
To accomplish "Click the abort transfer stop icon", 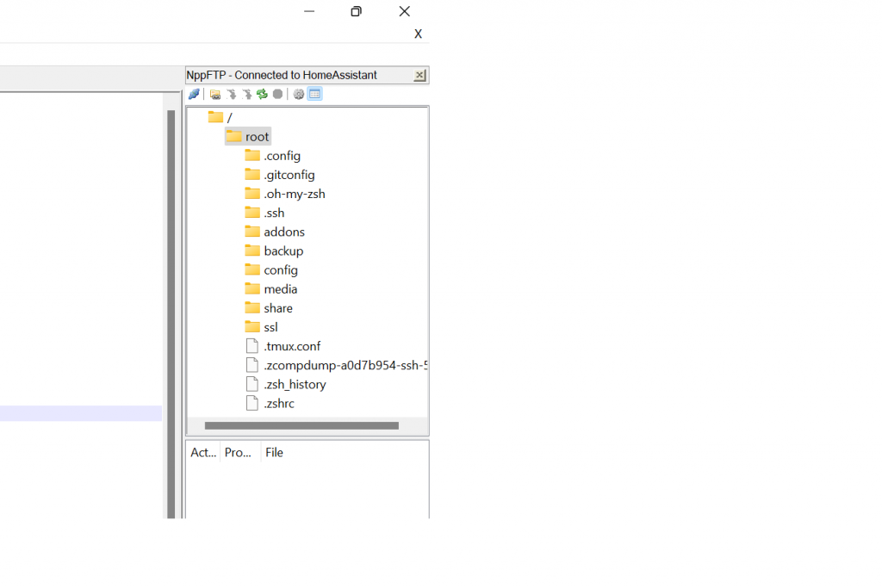I will click(277, 94).
